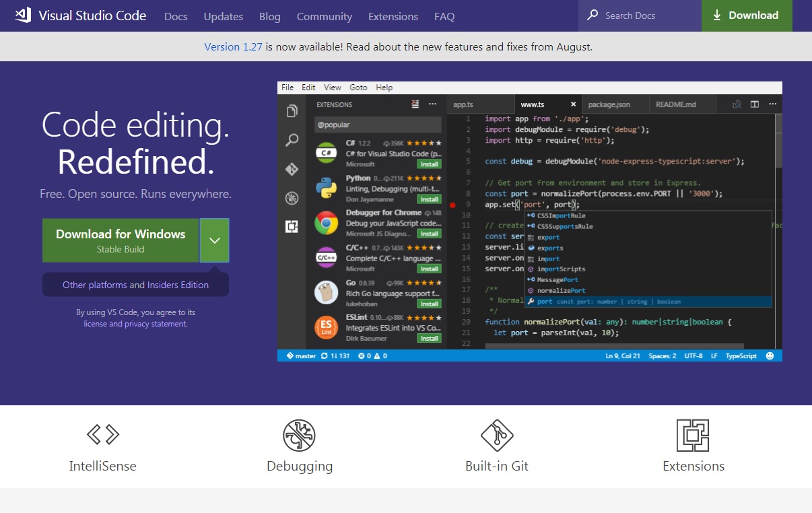Expand the download options chevron dropdown
812x513 pixels.
click(215, 240)
